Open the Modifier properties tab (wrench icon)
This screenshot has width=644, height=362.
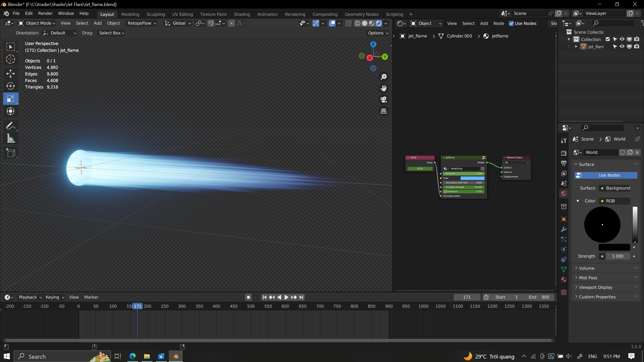click(x=563, y=229)
